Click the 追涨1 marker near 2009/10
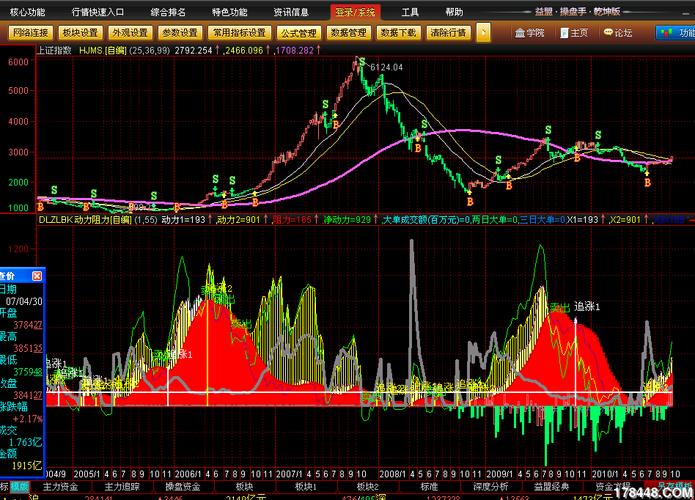 (587, 307)
